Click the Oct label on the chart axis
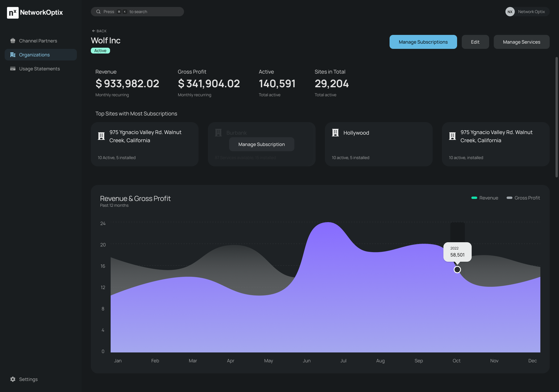 click(457, 361)
